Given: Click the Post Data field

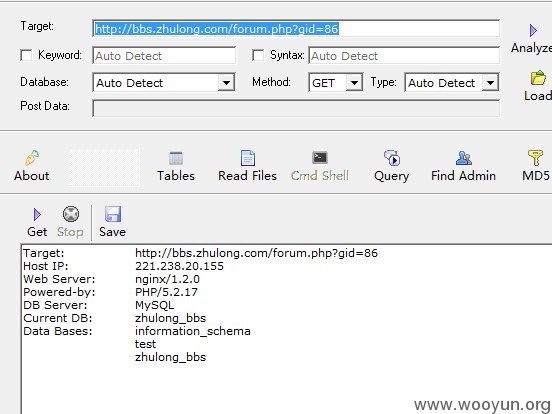Looking at the screenshot, I should pos(296,108).
